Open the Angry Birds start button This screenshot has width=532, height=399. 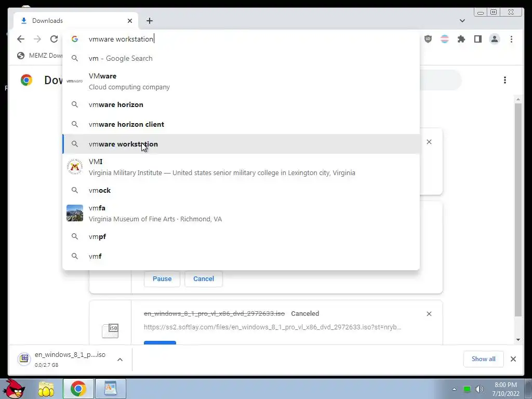click(14, 389)
